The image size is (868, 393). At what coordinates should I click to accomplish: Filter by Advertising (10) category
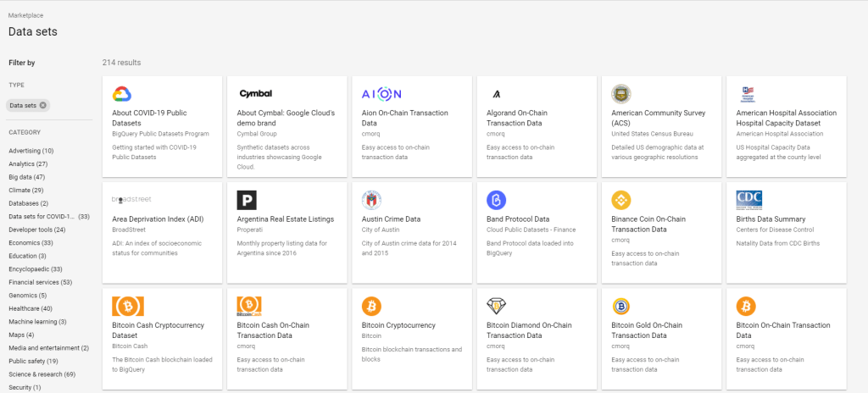pyautogui.click(x=31, y=151)
